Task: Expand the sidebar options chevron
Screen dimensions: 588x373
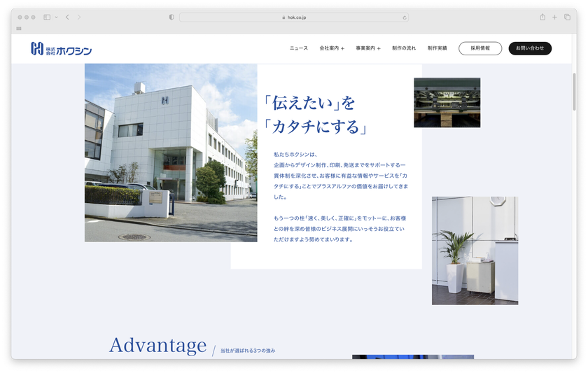Action: tap(56, 17)
